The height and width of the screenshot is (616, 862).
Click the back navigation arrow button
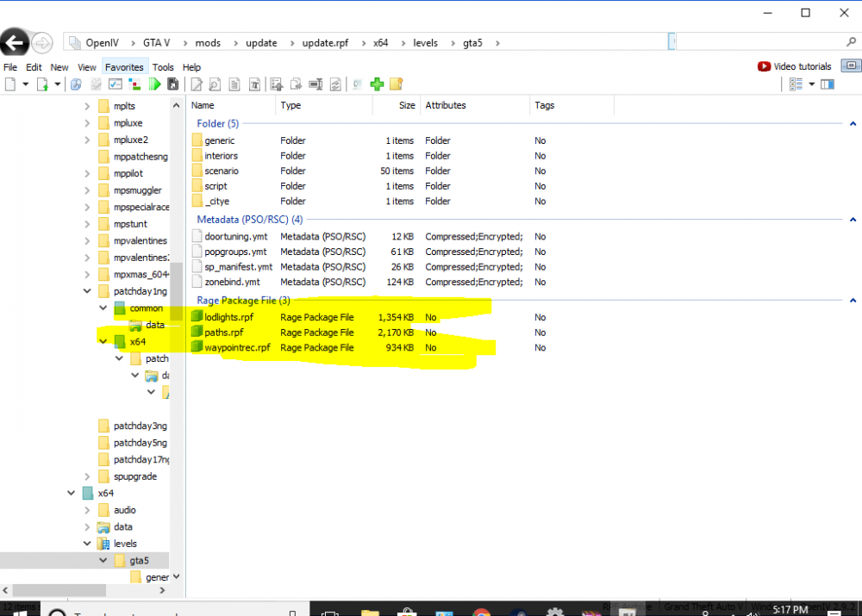(14, 42)
